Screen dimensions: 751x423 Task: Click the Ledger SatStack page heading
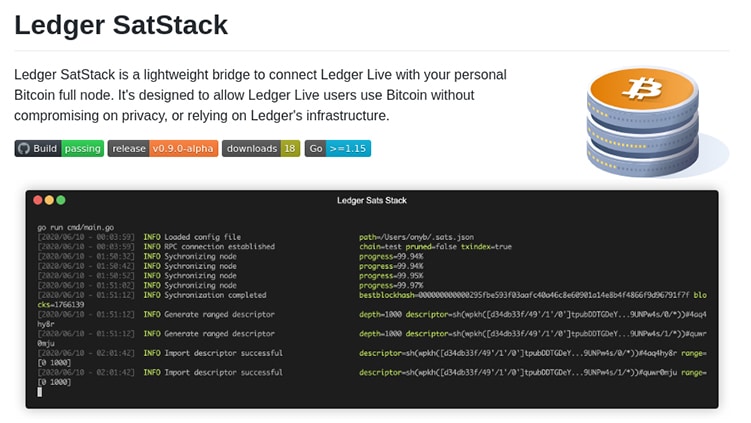(x=121, y=24)
